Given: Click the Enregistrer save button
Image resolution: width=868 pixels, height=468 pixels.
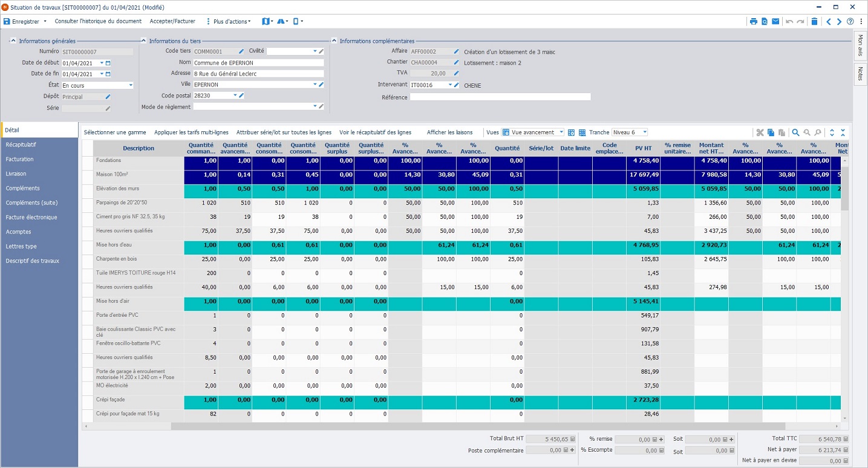Looking at the screenshot, I should (21, 21).
